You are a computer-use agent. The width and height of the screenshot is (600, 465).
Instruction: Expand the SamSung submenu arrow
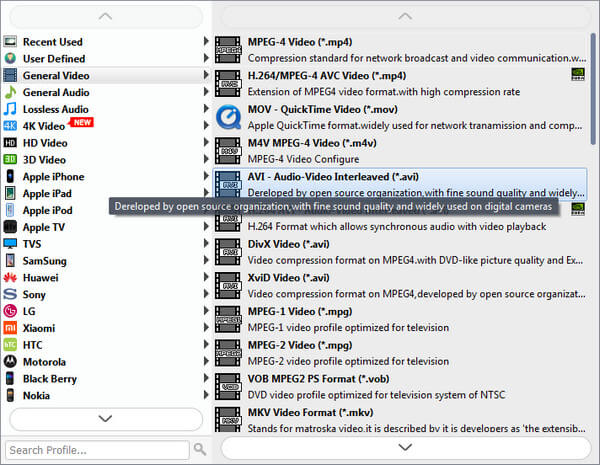(206, 260)
